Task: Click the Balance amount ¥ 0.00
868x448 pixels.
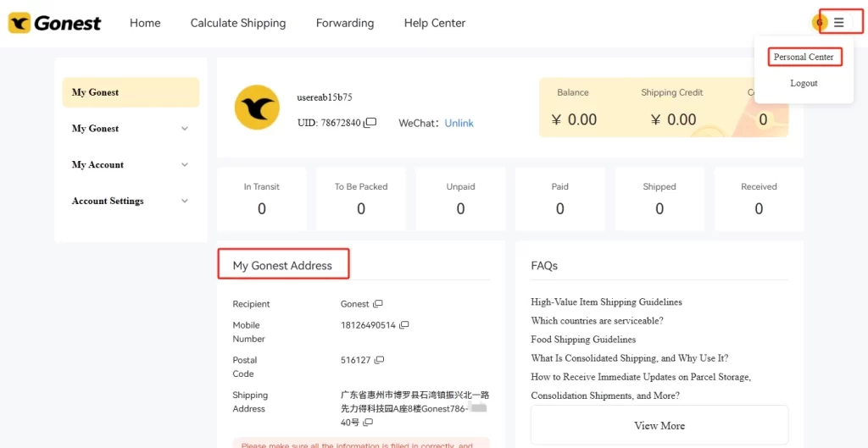Action: (574, 119)
